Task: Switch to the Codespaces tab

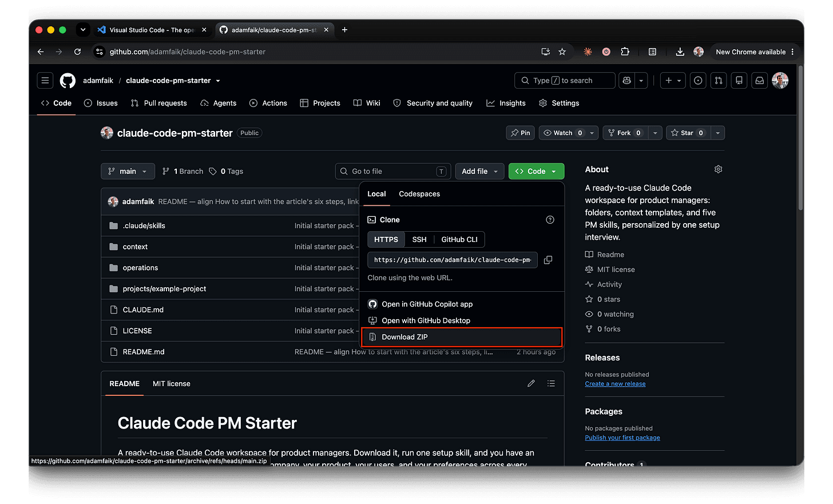Action: (x=419, y=194)
